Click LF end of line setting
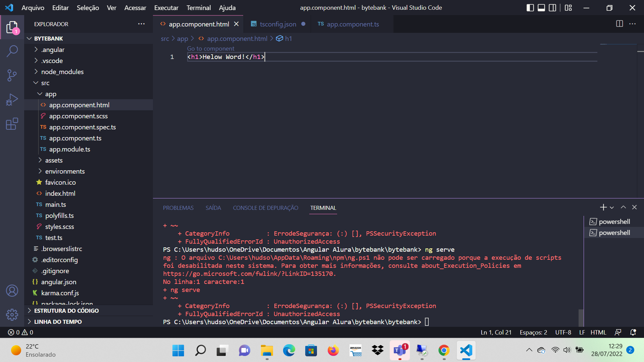This screenshot has height=362, width=644. tap(582, 332)
